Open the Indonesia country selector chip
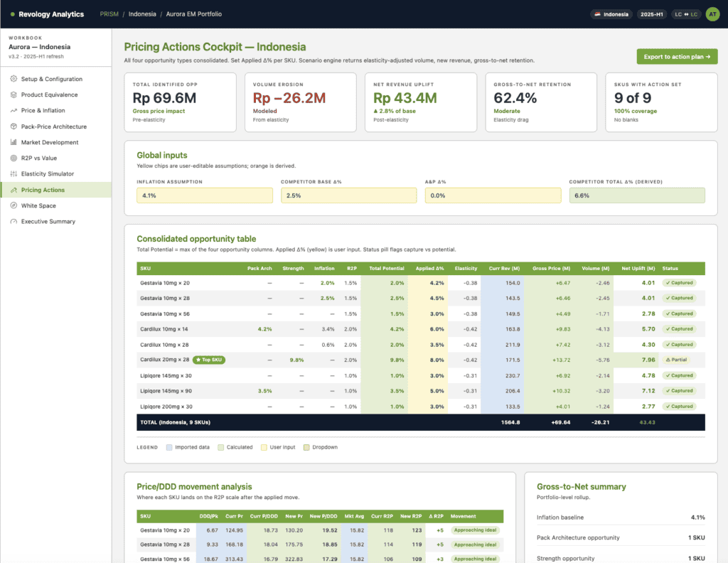 point(611,14)
